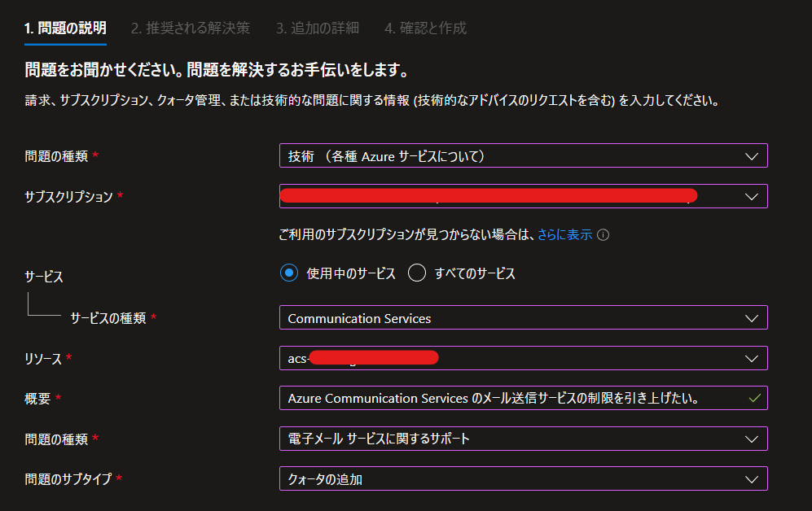This screenshot has height=511, width=812.
Task: Click the さらに表示 link
Action: point(564,235)
